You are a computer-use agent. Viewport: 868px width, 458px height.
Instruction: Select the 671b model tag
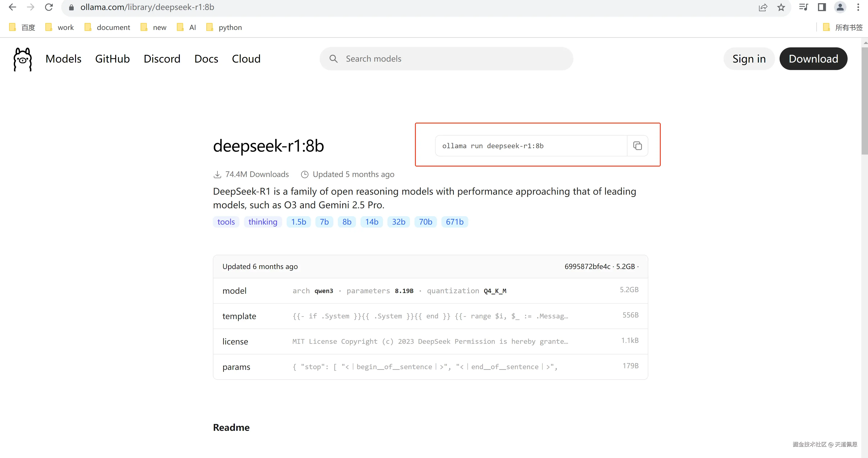pos(455,222)
